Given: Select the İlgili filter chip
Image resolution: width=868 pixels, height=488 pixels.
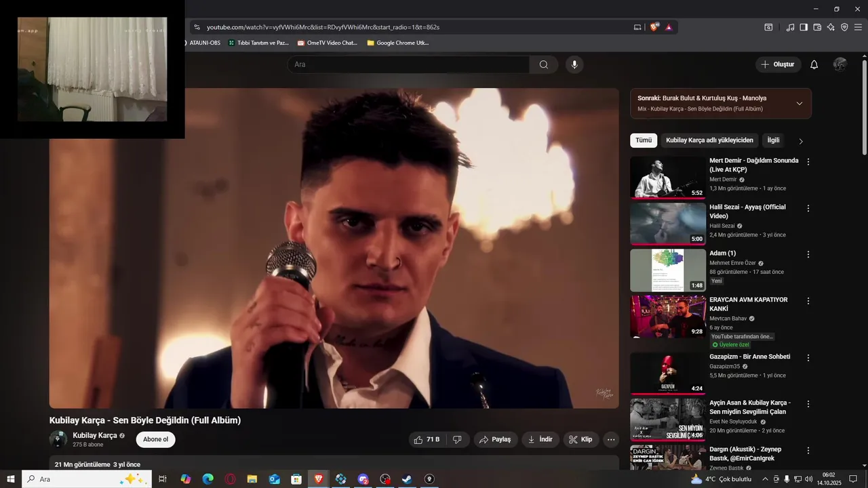Looking at the screenshot, I should [773, 140].
